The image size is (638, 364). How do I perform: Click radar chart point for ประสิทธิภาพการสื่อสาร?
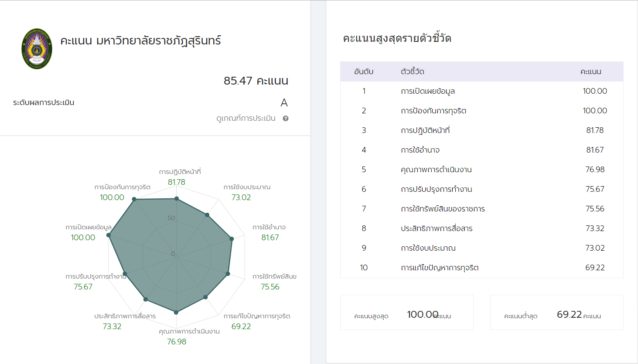click(146, 299)
